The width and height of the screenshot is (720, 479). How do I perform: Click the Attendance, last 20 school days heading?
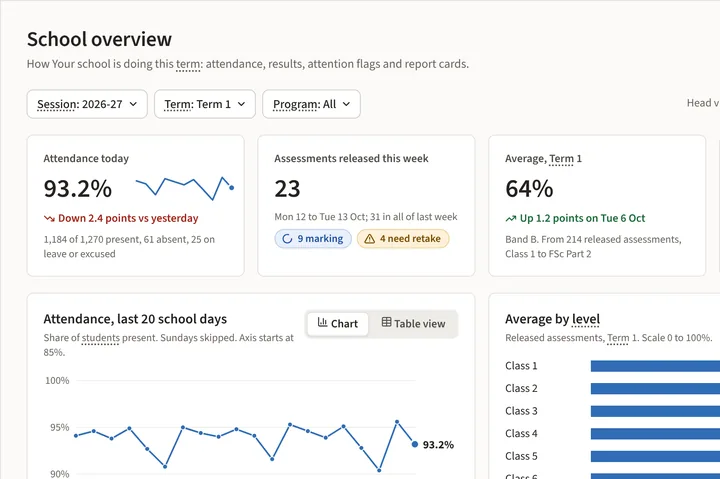click(x=135, y=319)
